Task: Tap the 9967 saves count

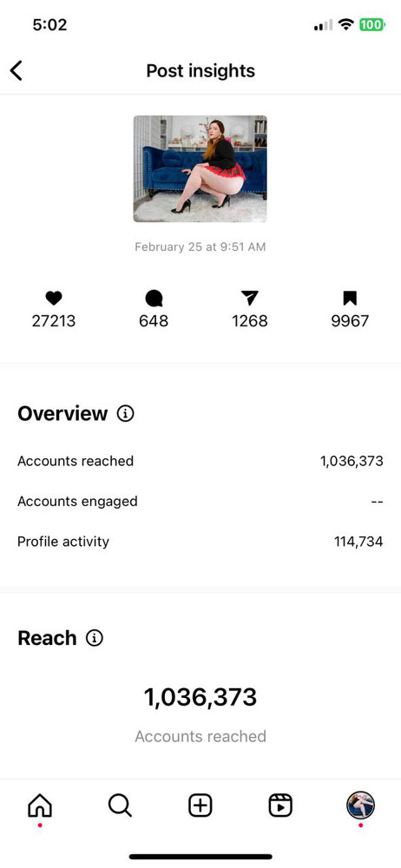Action: (350, 321)
